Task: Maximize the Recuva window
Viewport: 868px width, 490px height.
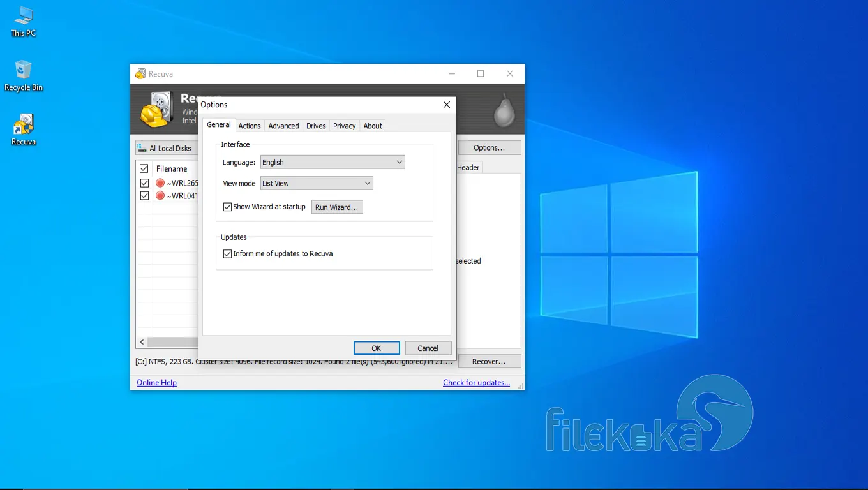Action: pos(481,74)
